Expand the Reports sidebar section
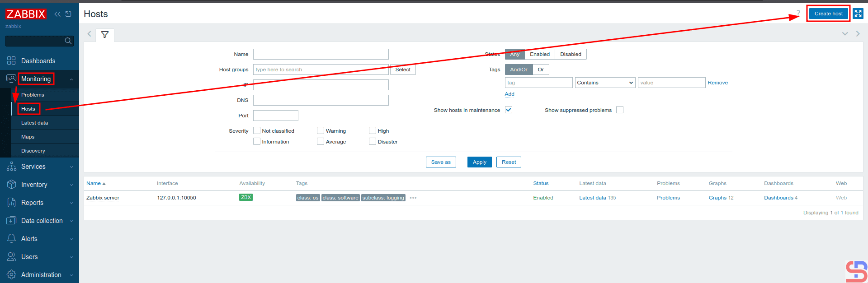 (x=32, y=203)
